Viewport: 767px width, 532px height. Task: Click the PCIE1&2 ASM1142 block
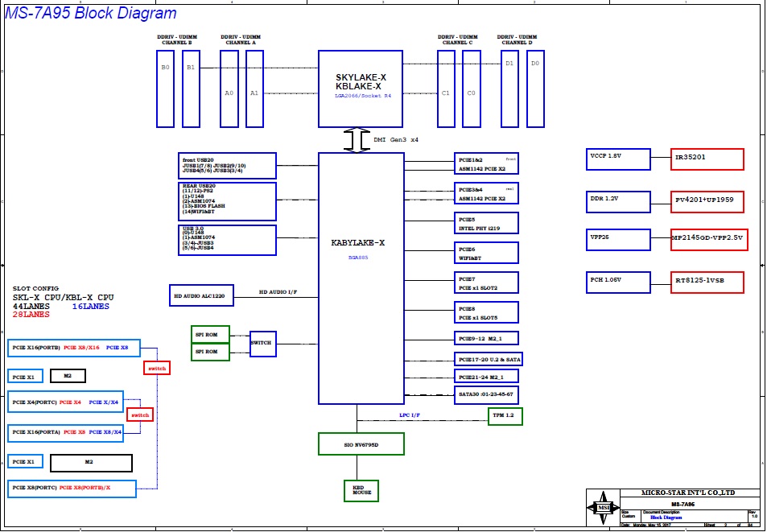[486, 164]
